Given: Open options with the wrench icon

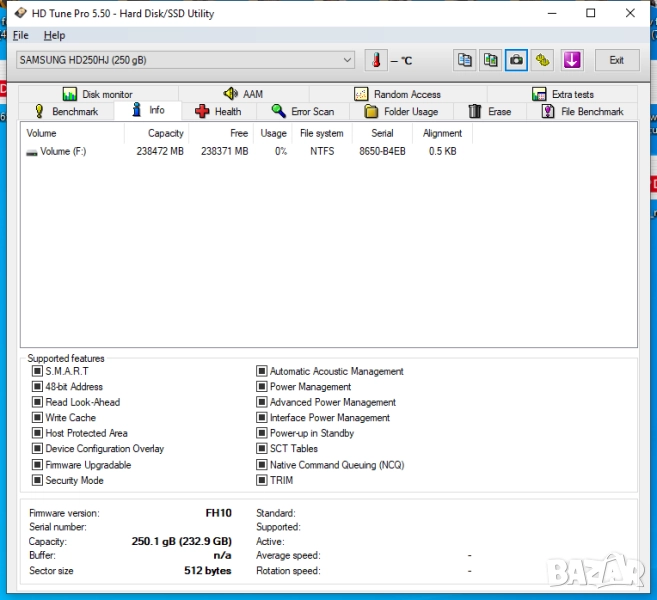Looking at the screenshot, I should pyautogui.click(x=542, y=60).
